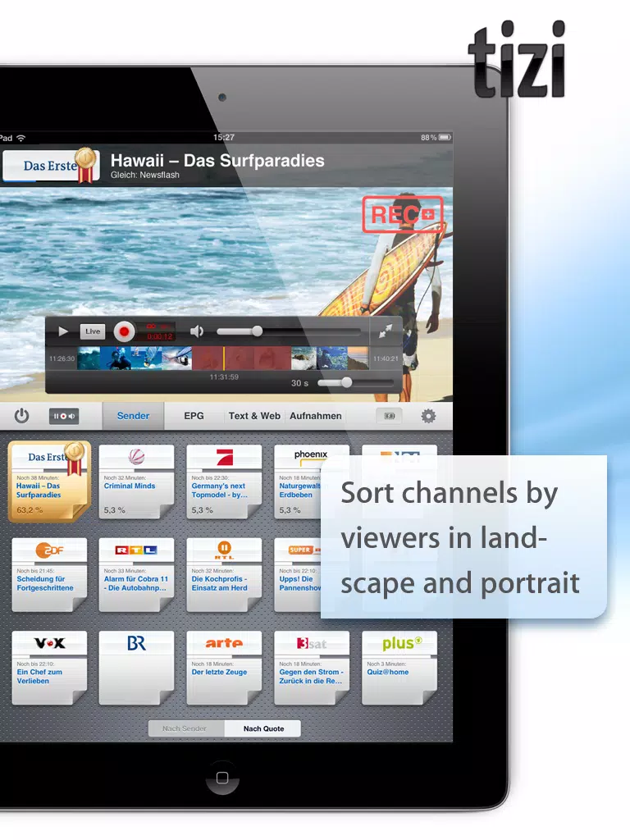Open settings via the gear icon
Viewport: 630px width, 840px height.
(428, 416)
